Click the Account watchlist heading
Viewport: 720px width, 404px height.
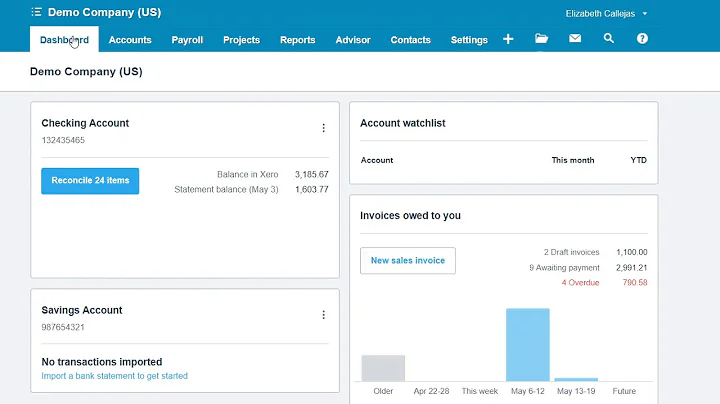coord(403,123)
